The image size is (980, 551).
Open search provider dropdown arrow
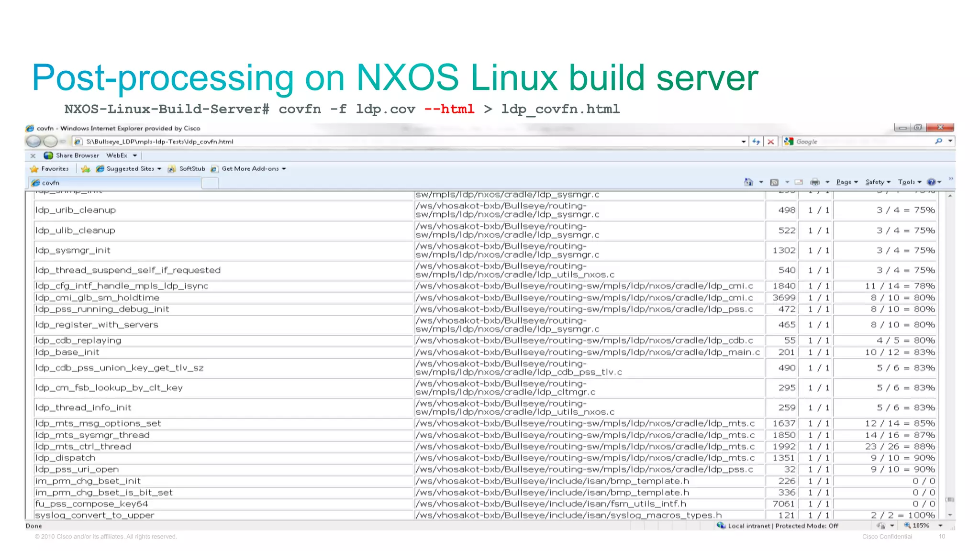[950, 141]
